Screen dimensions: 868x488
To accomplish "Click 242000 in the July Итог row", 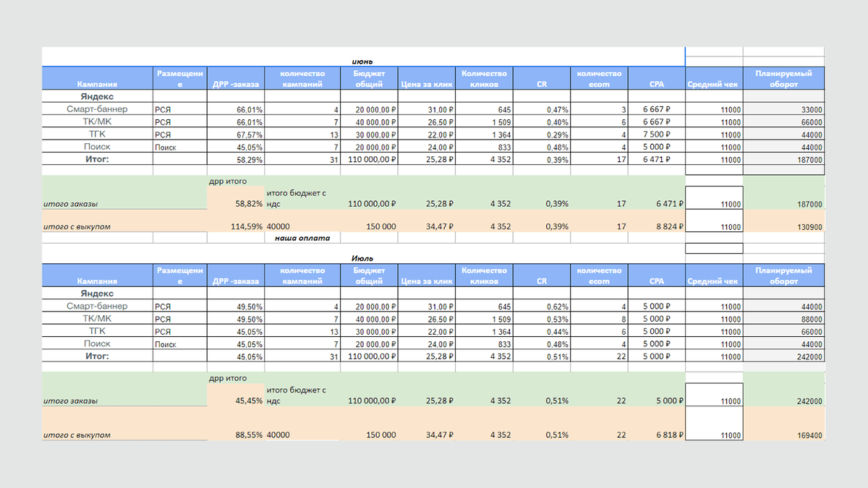I will (x=783, y=356).
